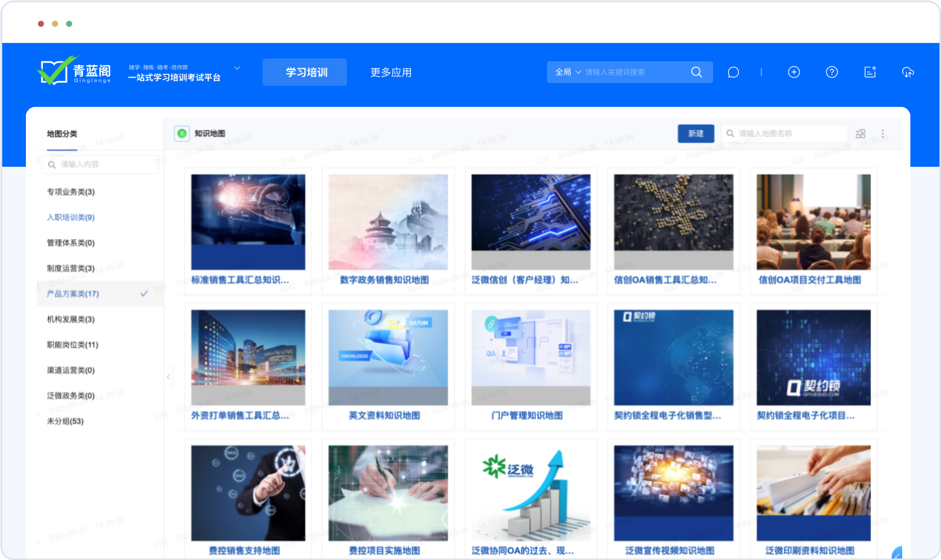941x560 pixels.
Task: Click the notes icon in the header
Action: (x=870, y=72)
